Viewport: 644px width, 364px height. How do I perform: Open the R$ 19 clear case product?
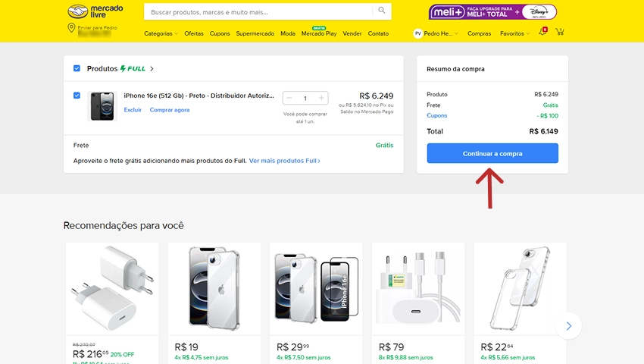pos(214,289)
